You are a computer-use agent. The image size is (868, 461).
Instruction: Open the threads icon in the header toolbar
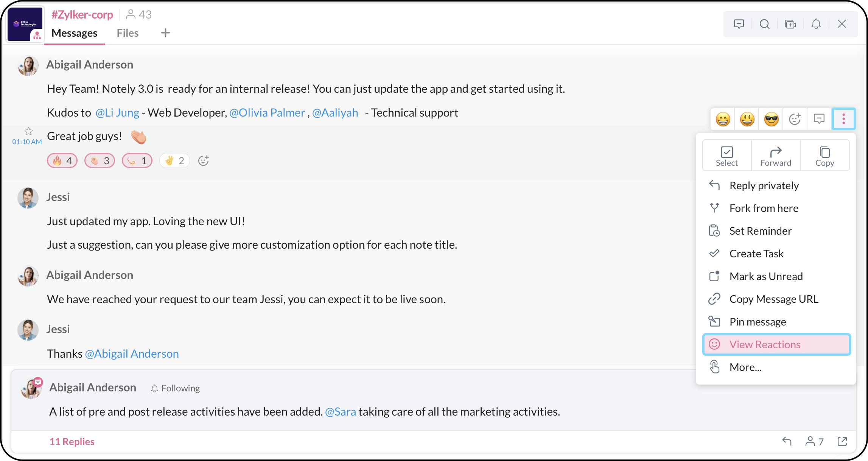[739, 24]
